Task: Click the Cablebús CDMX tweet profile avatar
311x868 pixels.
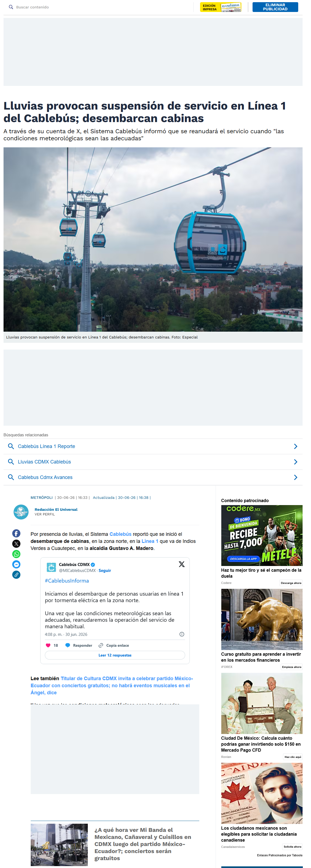Action: (x=51, y=567)
